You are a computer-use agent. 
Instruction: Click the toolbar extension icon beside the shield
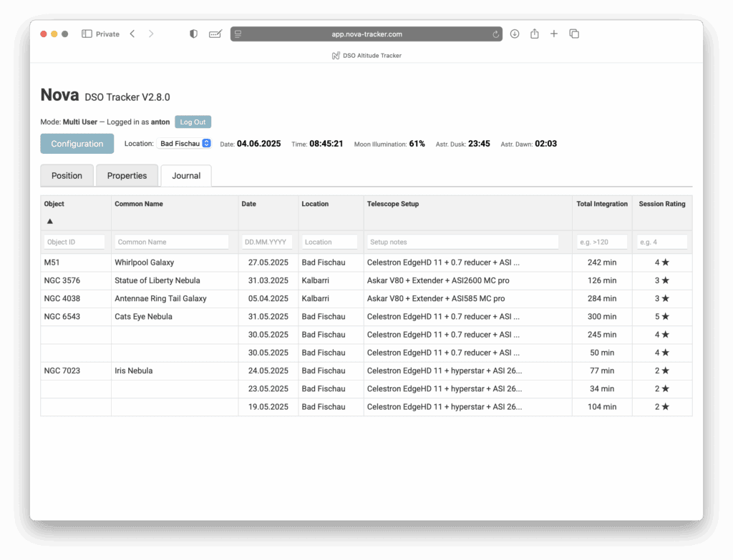[x=215, y=34]
